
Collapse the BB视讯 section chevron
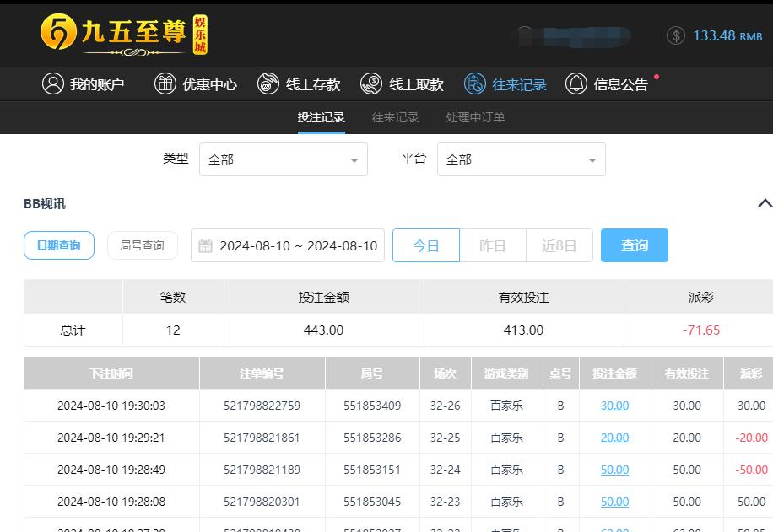(765, 203)
